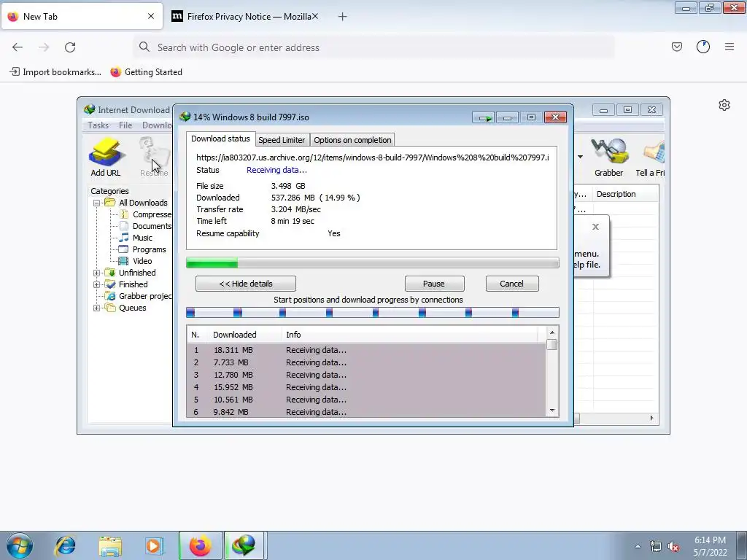Expand the Queues tree node
Image resolution: width=747 pixels, height=560 pixels.
[x=96, y=308]
